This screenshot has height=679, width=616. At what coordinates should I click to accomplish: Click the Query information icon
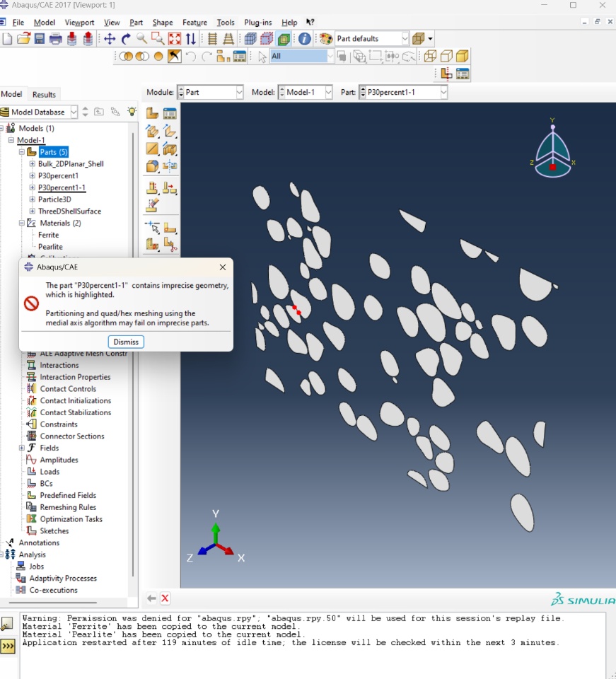(304, 39)
